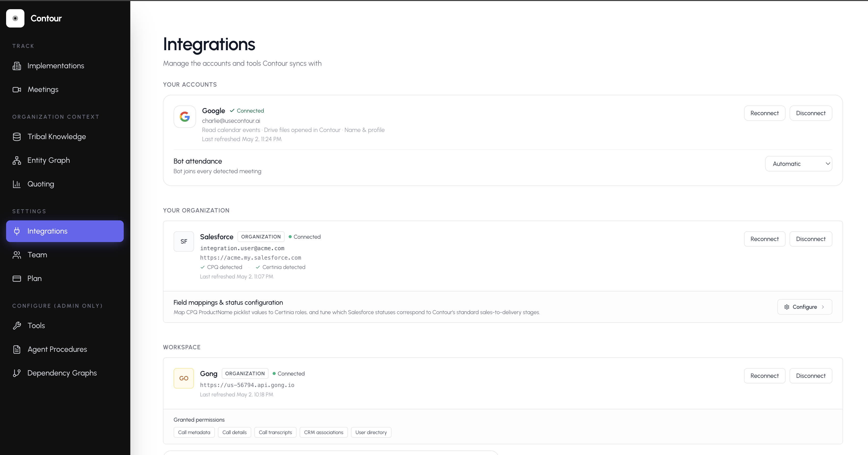Image resolution: width=868 pixels, height=455 pixels.
Task: Disconnect the Gong integration
Action: pyautogui.click(x=811, y=376)
